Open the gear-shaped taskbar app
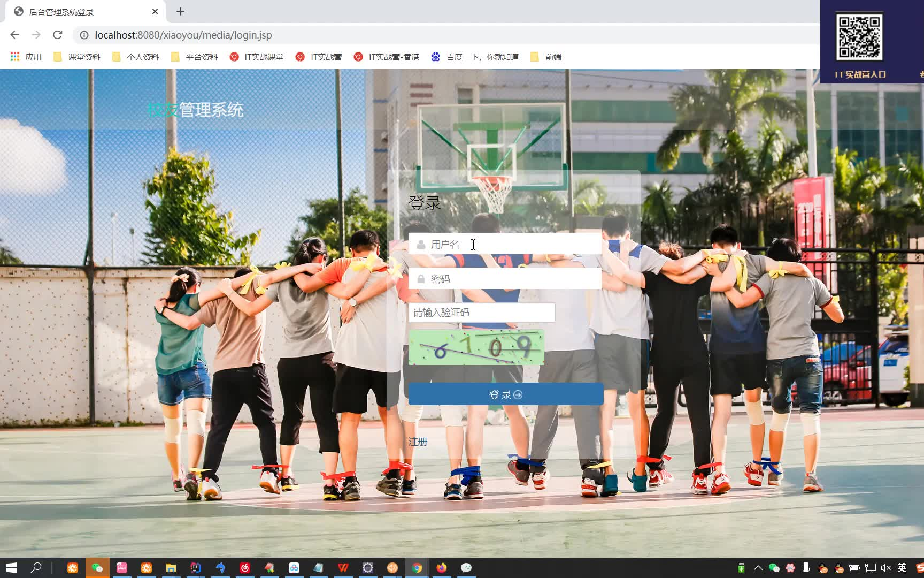Image resolution: width=924 pixels, height=578 pixels. point(368,568)
